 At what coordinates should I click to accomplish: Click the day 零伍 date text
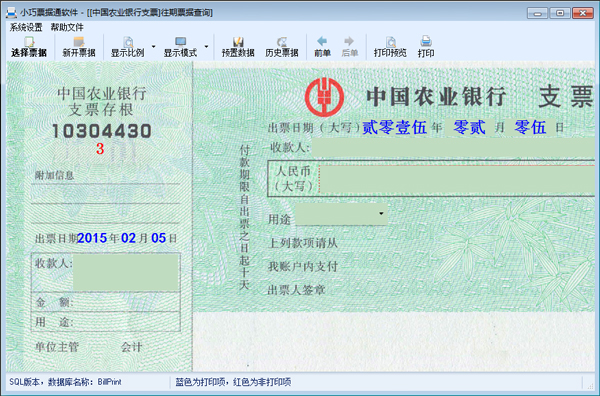point(530,127)
